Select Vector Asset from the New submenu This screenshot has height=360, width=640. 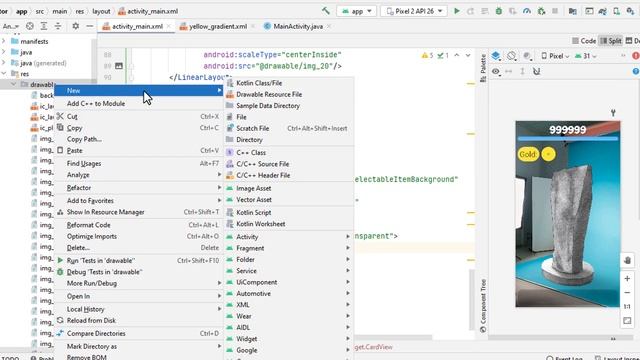coord(289,200)
